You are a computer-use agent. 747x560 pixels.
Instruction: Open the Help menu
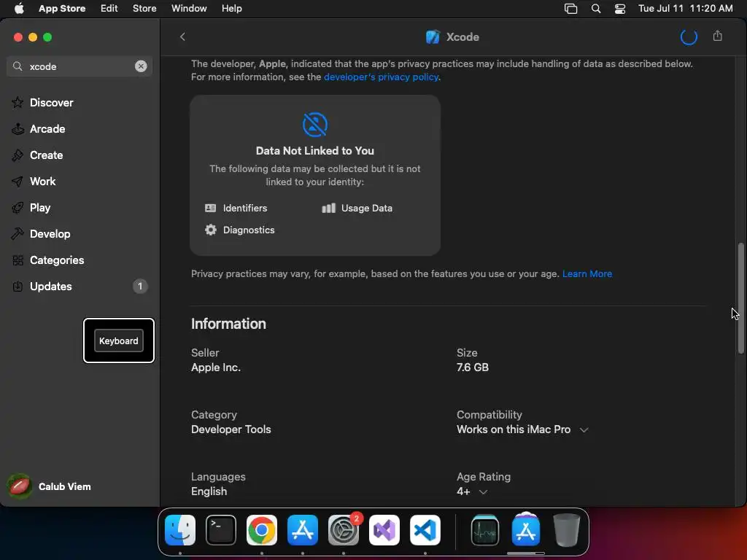click(231, 8)
